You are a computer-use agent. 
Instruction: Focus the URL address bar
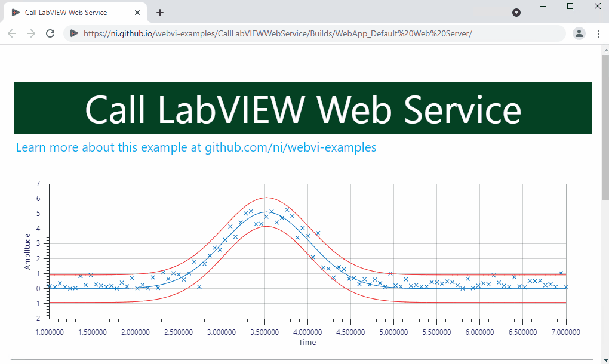(315, 33)
